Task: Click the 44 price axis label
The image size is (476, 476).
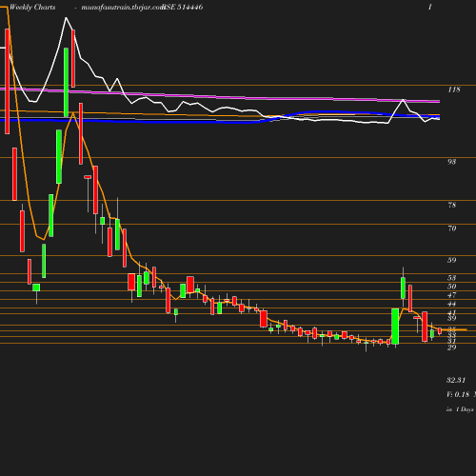Action: (x=451, y=304)
